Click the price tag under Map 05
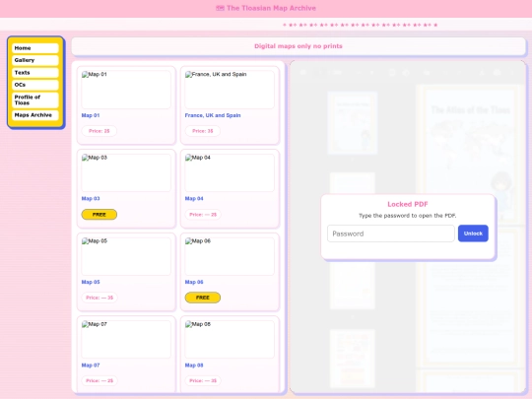This screenshot has width=532, height=399. [x=100, y=298]
